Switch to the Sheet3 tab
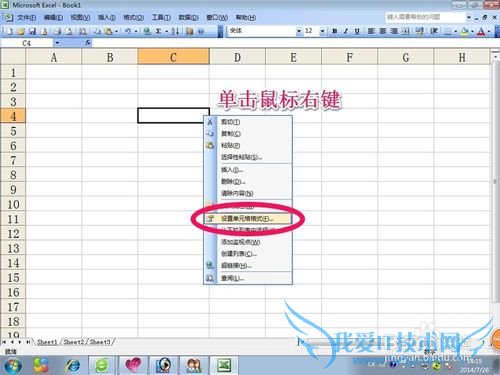500x375 pixels. tap(100, 342)
